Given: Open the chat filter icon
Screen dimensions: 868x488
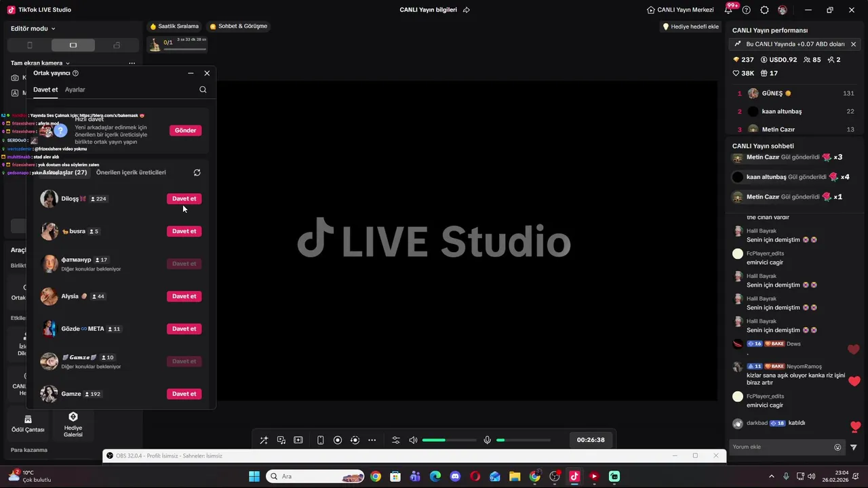Looking at the screenshot, I should point(854,447).
